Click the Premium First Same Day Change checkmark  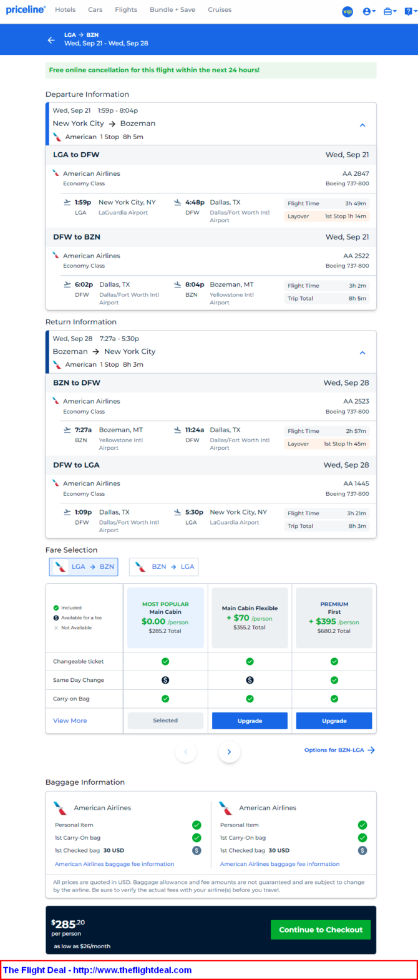click(x=334, y=680)
